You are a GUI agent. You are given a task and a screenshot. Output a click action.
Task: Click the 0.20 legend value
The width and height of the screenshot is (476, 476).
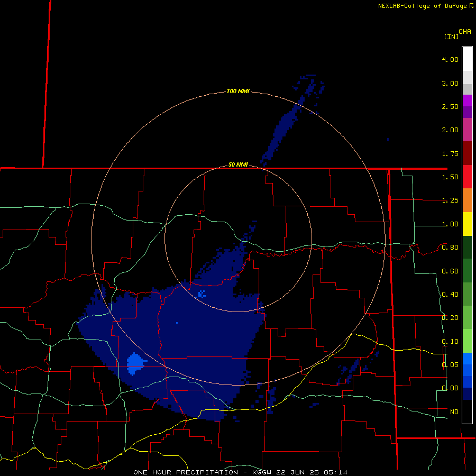[x=450, y=318]
